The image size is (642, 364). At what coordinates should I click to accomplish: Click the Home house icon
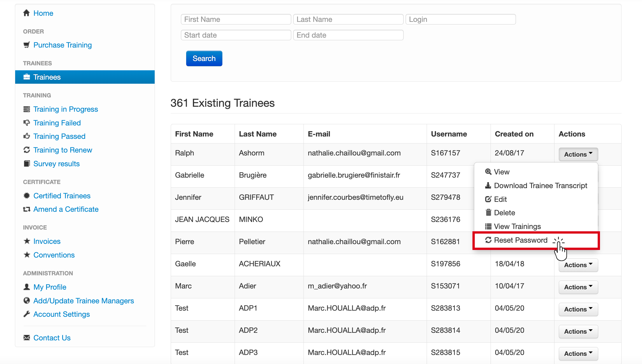click(x=27, y=13)
